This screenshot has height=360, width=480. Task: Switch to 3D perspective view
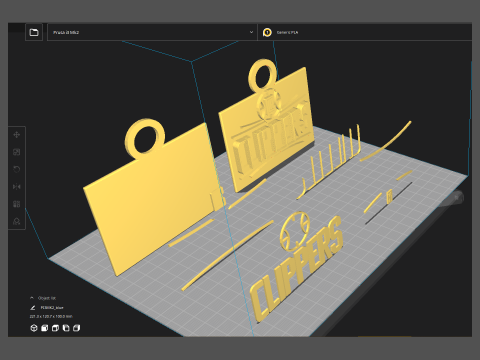coord(34,328)
